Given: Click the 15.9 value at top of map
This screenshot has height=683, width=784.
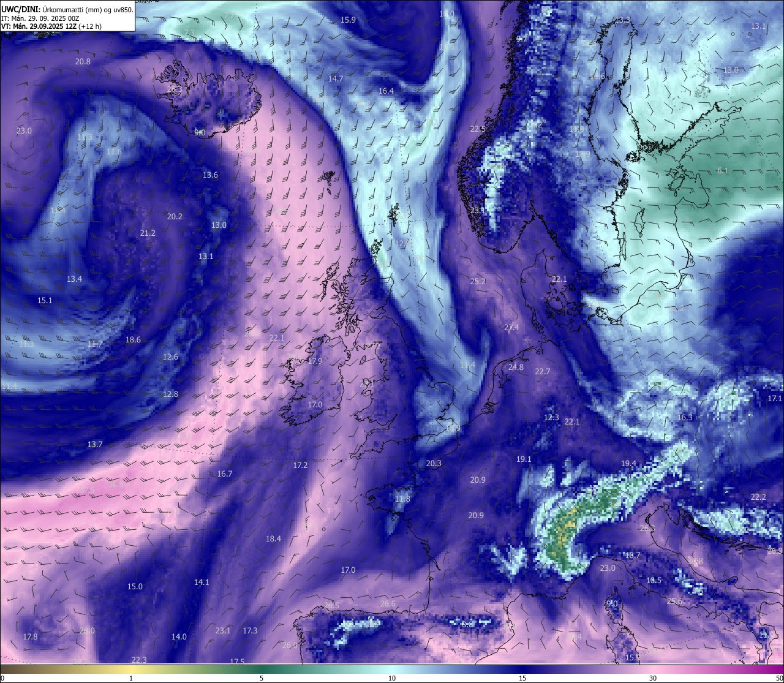Looking at the screenshot, I should point(348,20).
